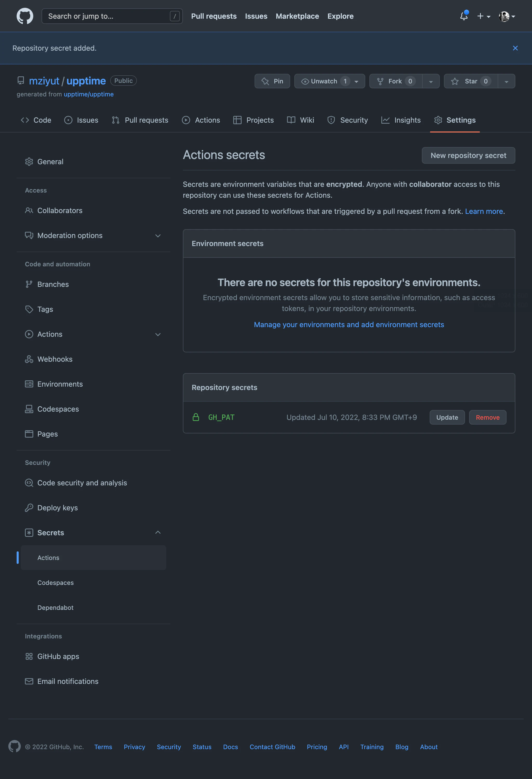Open the Unwatch dropdown

pyautogui.click(x=329, y=81)
